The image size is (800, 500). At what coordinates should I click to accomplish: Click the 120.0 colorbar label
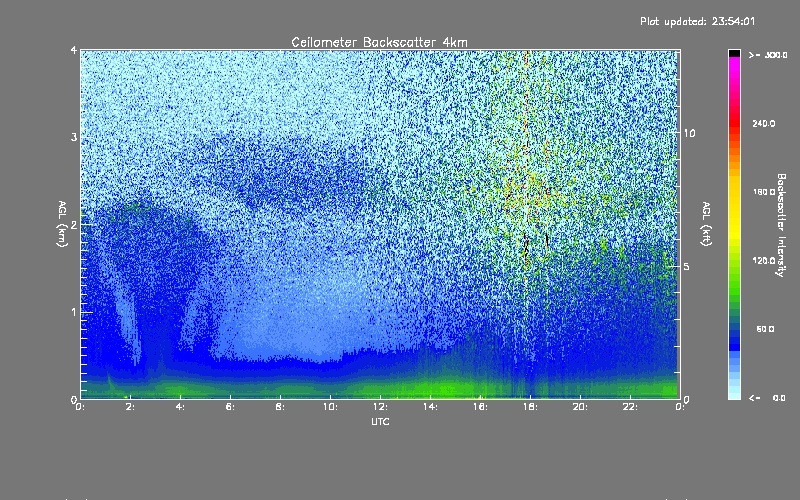coord(764,260)
